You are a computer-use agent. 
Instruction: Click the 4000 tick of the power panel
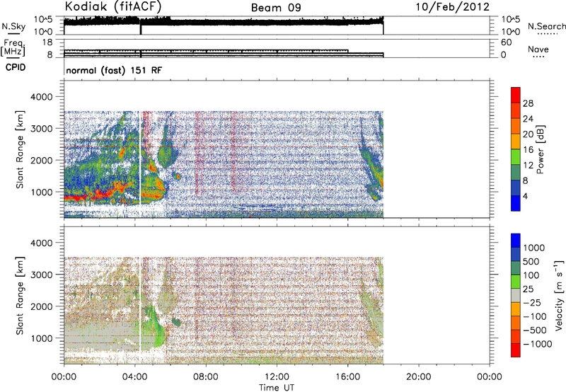click(x=42, y=97)
